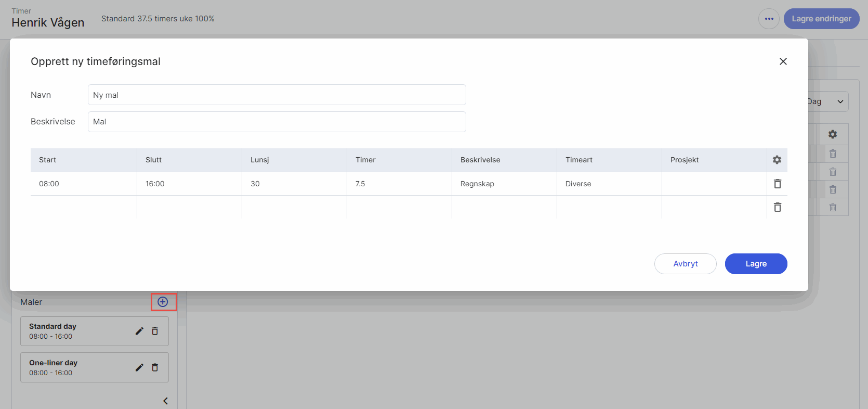Edit the Standard day template
Screen dimensions: 868x409
[x=139, y=331]
